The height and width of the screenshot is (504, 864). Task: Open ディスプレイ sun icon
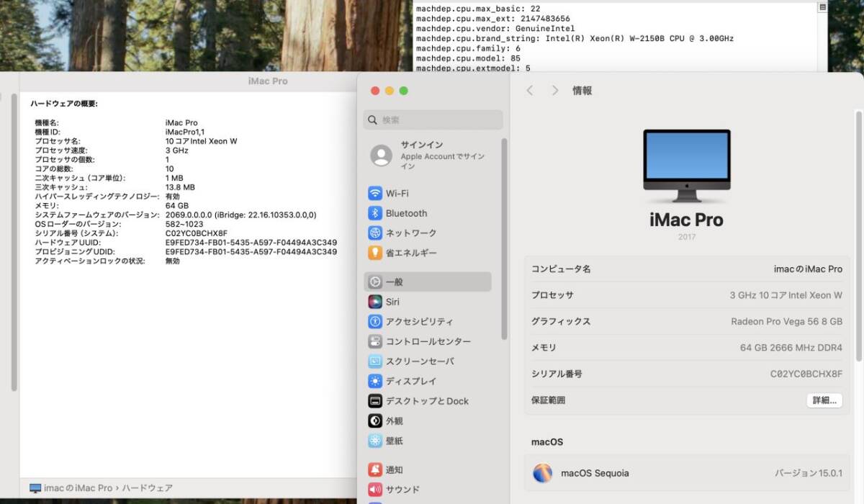pos(375,381)
